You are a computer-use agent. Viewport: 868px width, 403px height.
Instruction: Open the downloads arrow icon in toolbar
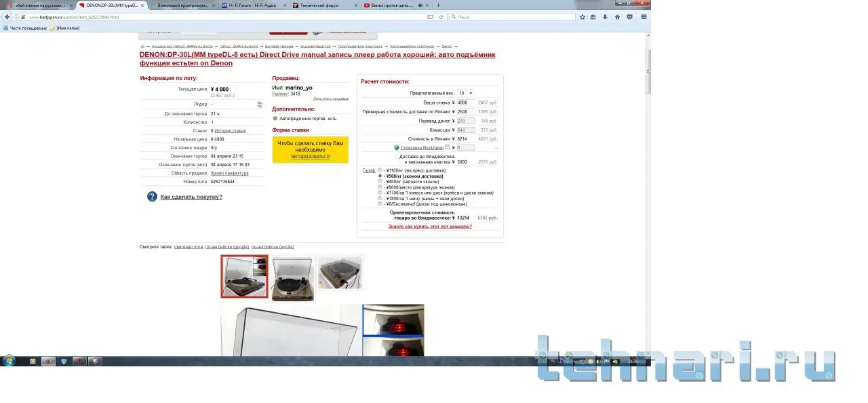pos(606,16)
